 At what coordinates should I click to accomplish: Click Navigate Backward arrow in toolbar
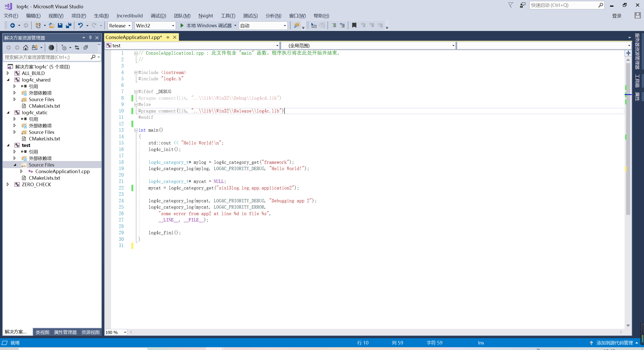(13, 25)
